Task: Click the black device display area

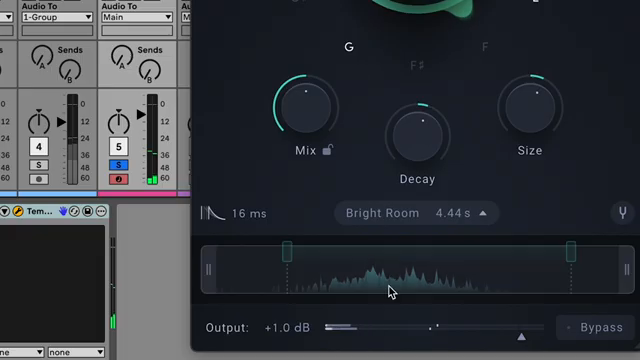Action: point(52,283)
